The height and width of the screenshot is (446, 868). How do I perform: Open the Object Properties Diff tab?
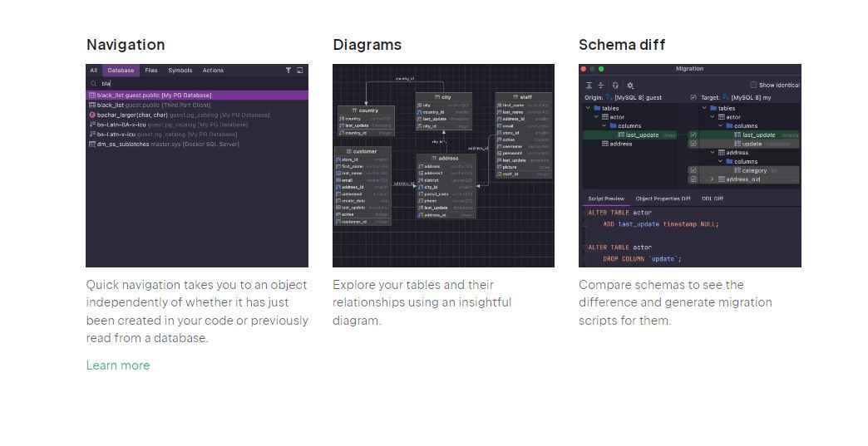pyautogui.click(x=663, y=198)
